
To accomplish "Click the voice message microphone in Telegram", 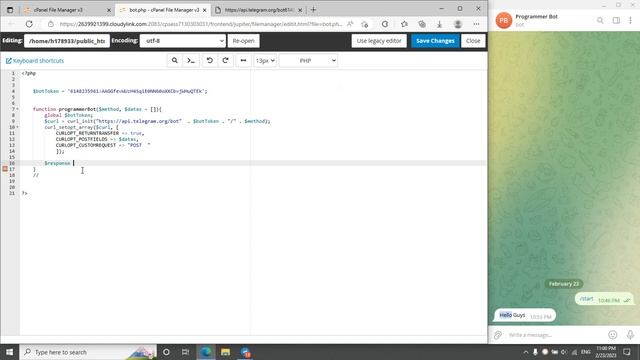I will point(630,335).
